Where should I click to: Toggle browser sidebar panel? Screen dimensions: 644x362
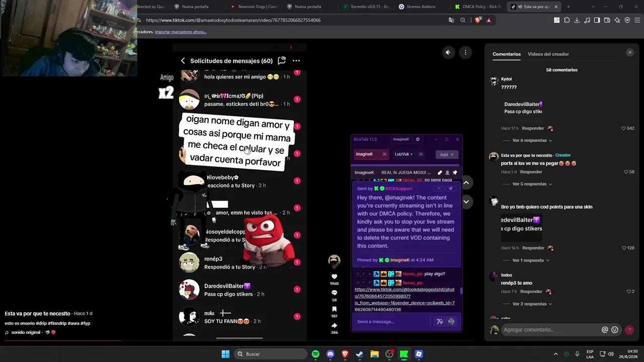click(x=597, y=20)
